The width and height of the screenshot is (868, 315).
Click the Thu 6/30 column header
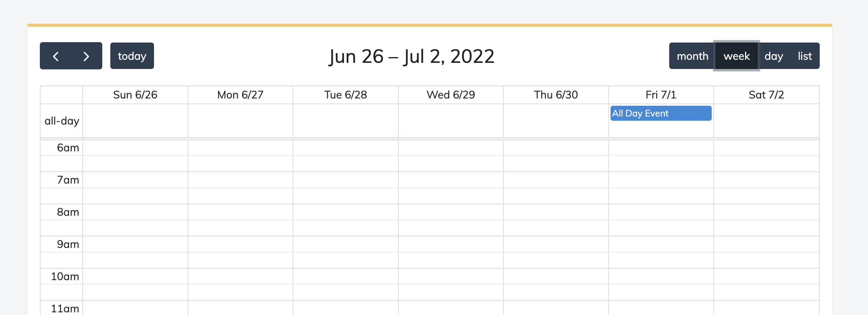pos(556,95)
